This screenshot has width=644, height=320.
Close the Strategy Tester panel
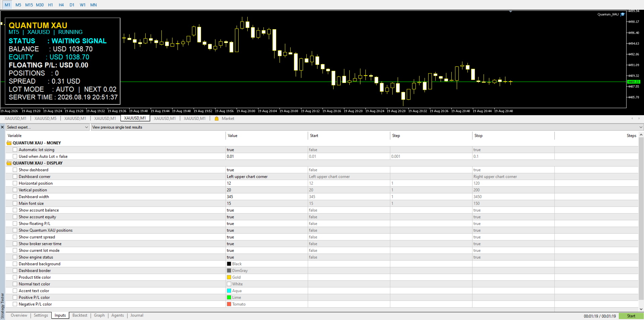[2, 127]
